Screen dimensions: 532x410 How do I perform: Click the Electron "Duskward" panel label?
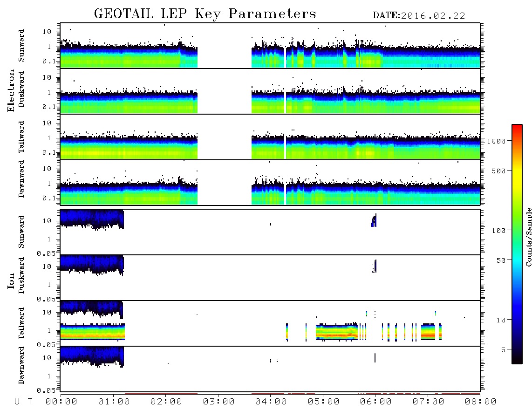tap(21, 89)
